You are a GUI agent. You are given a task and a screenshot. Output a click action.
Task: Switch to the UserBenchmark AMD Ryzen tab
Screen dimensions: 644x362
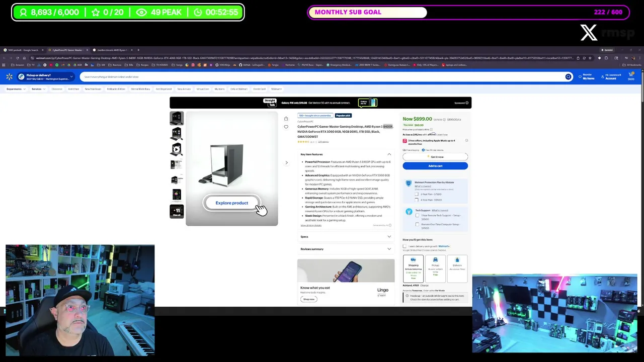point(112,50)
